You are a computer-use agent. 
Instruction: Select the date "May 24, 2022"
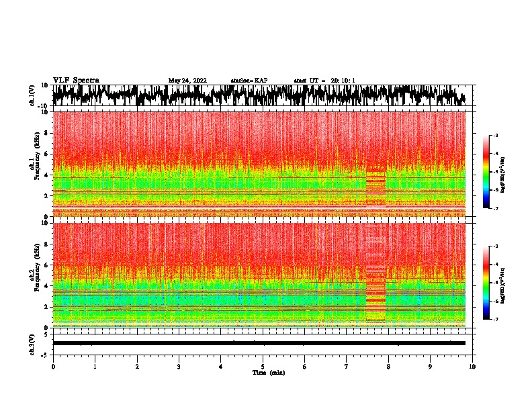click(187, 81)
